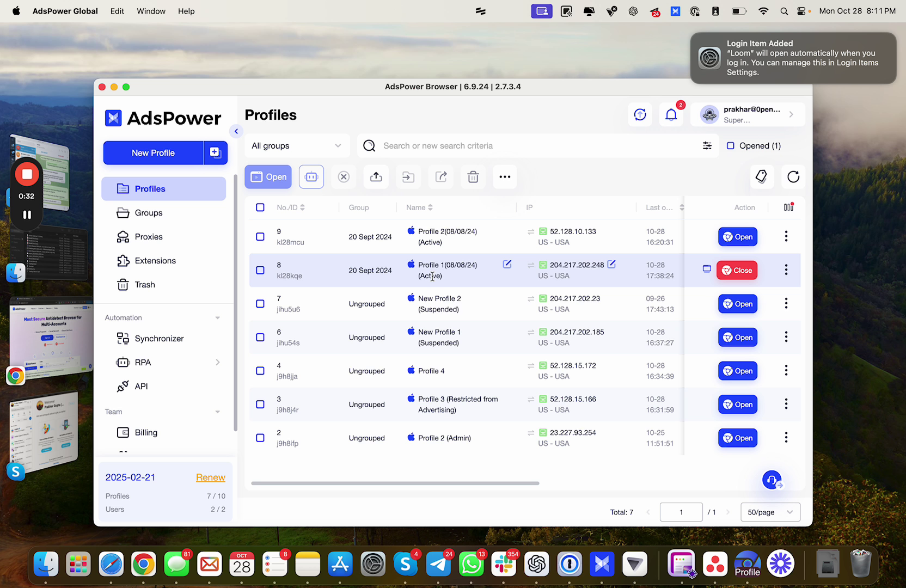Screen dimensions: 906x588
Task: Expand the RPA submenu arrow
Action: click(218, 363)
